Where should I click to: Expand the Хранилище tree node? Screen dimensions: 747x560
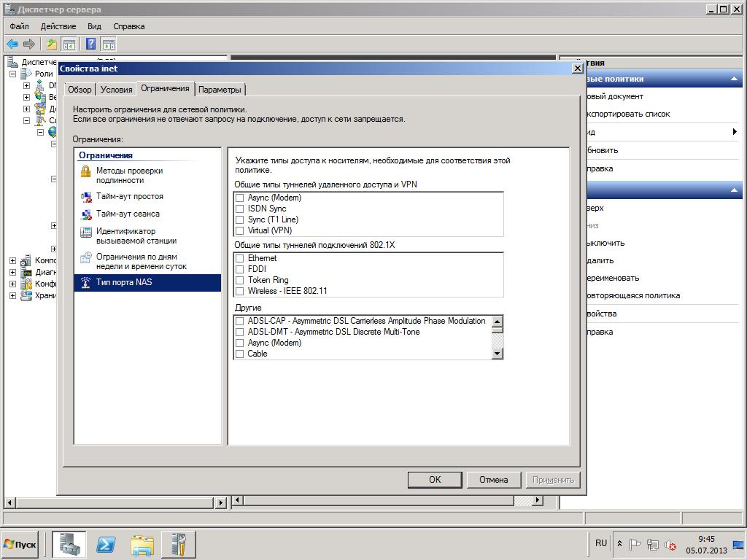[x=13, y=295]
